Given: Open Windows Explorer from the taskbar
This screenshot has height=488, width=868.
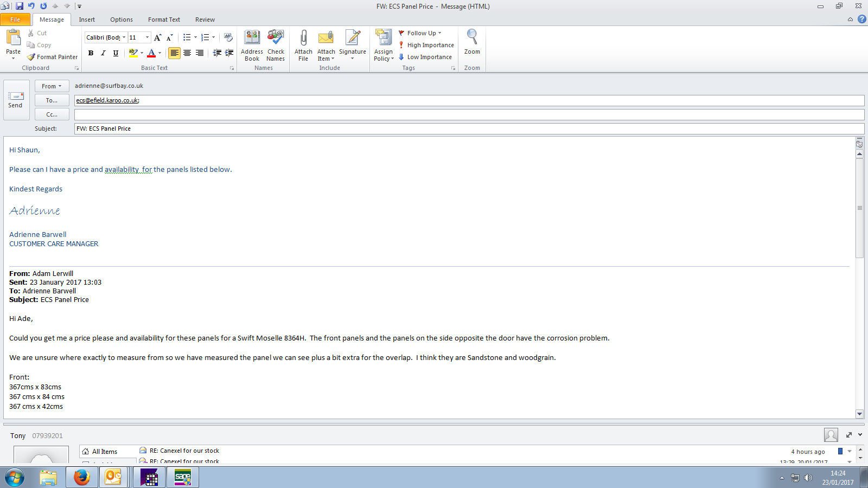Looking at the screenshot, I should pos(48,477).
